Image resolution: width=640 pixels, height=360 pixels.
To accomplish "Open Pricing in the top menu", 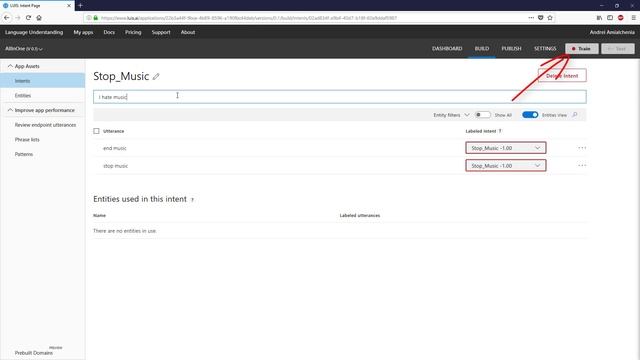I will click(133, 32).
